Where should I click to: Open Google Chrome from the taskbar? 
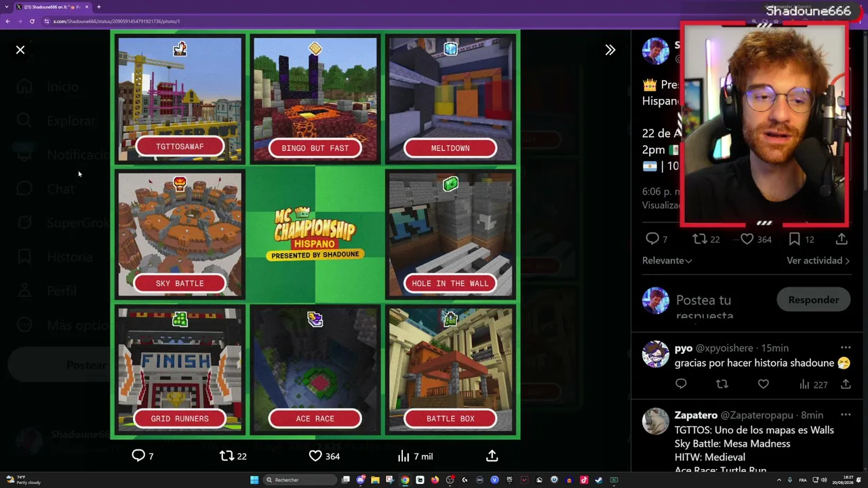405,480
